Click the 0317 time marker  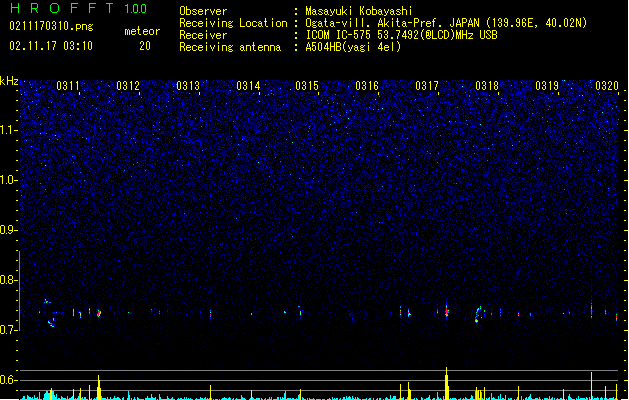(x=427, y=86)
